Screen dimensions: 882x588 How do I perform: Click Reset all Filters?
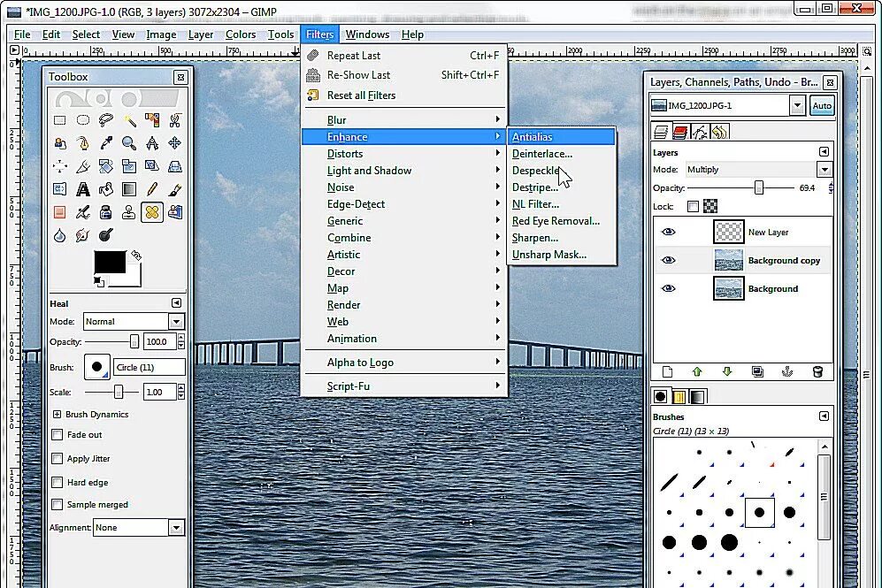click(x=404, y=95)
